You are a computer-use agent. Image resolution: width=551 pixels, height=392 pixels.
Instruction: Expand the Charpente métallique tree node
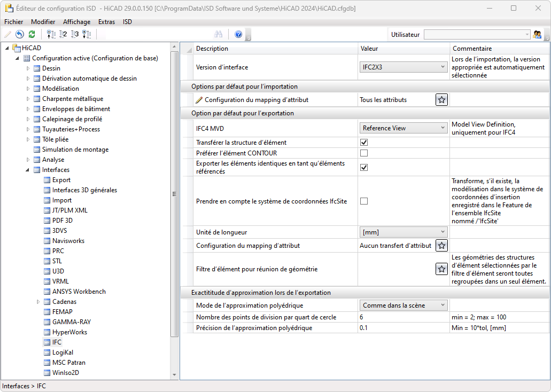coord(28,99)
